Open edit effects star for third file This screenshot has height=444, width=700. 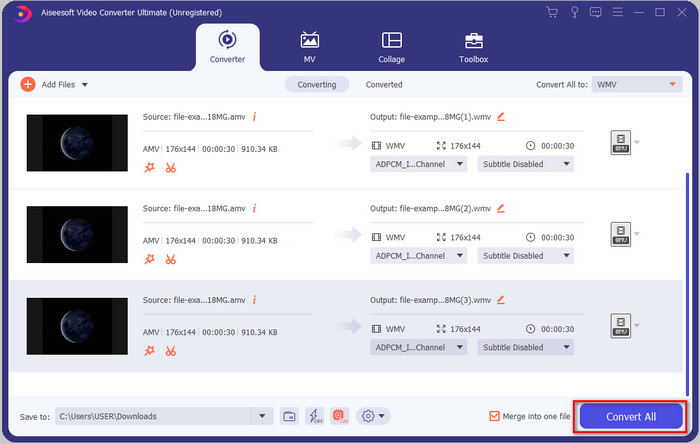[x=149, y=351]
